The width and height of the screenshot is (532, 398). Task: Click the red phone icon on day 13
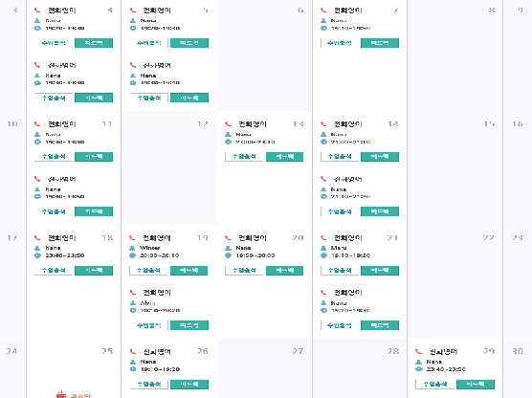pos(229,124)
